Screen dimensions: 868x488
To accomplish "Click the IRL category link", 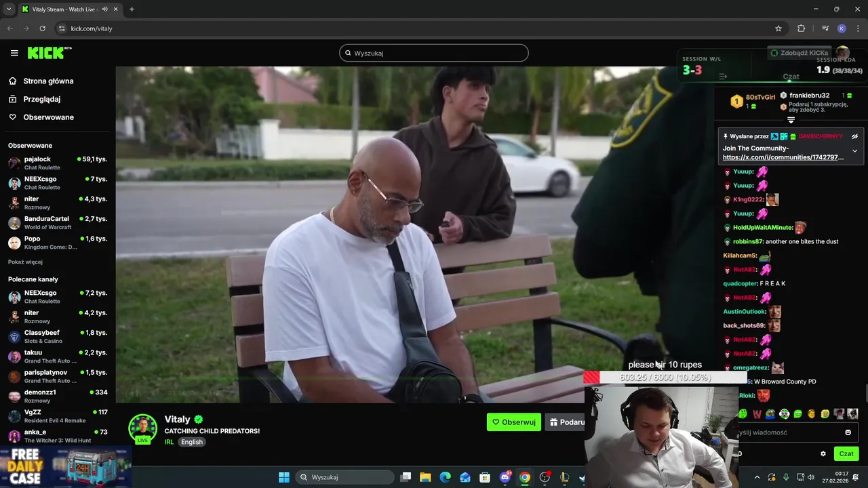I will click(x=169, y=442).
